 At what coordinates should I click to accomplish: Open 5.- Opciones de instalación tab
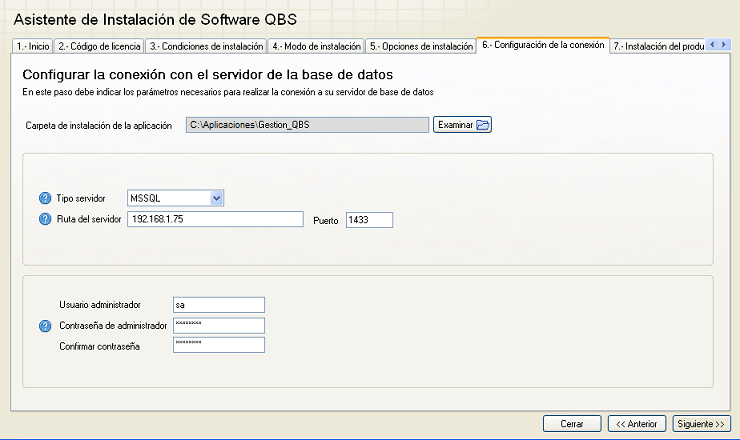[x=421, y=46]
